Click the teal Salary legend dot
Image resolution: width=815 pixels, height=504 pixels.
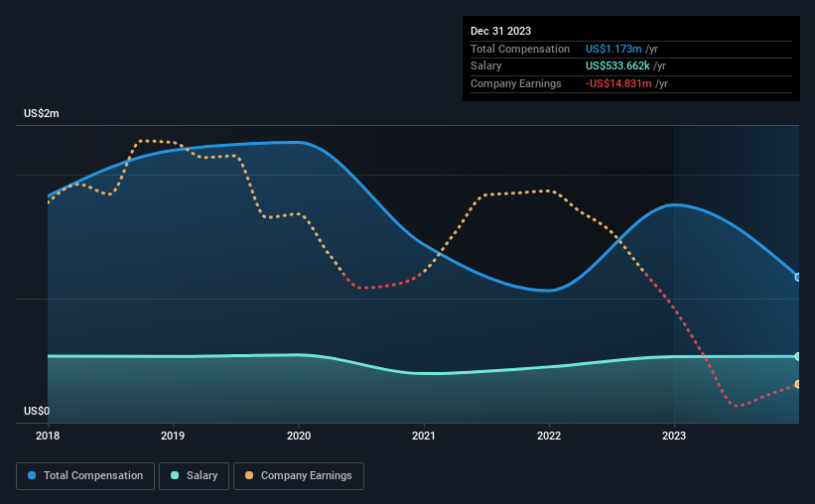click(x=175, y=475)
